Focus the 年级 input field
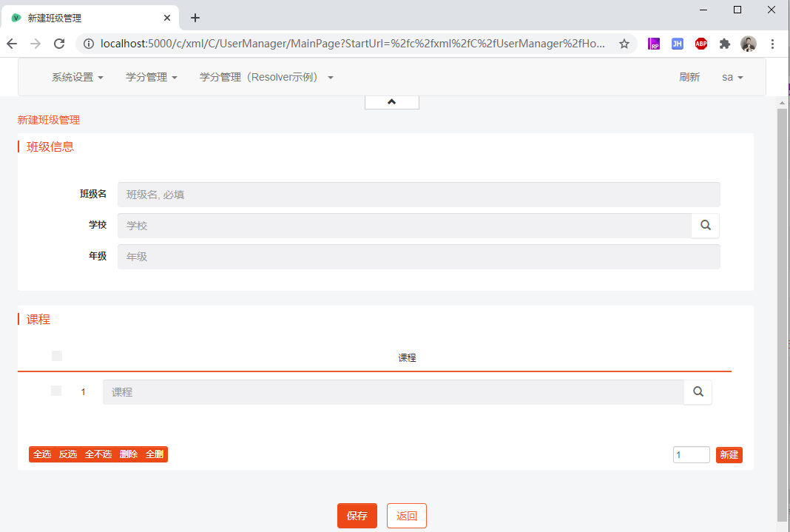Image resolution: width=790 pixels, height=532 pixels. [419, 257]
